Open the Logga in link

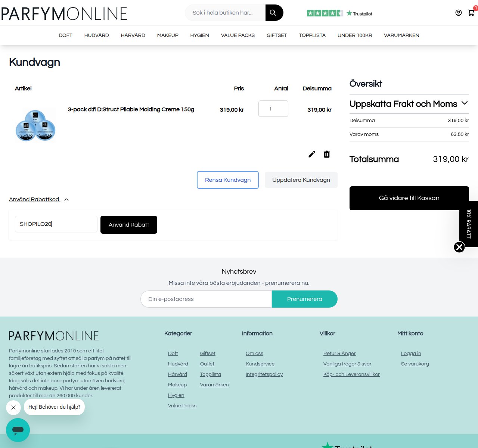point(411,354)
